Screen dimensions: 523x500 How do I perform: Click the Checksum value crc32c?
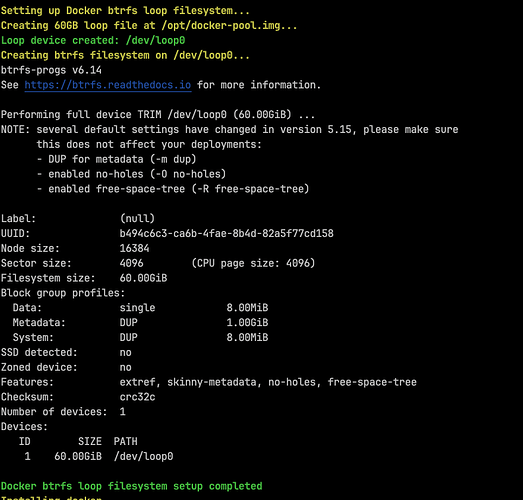tap(137, 397)
